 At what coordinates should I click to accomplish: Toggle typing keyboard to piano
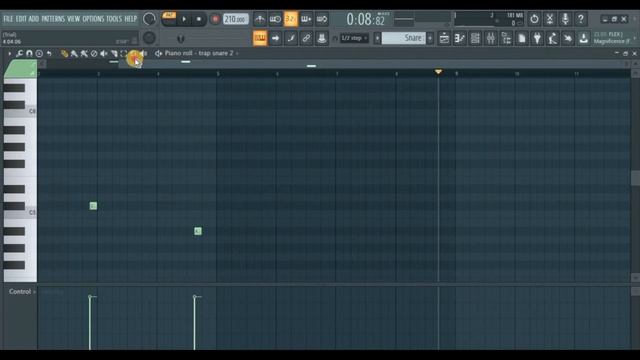point(260,38)
